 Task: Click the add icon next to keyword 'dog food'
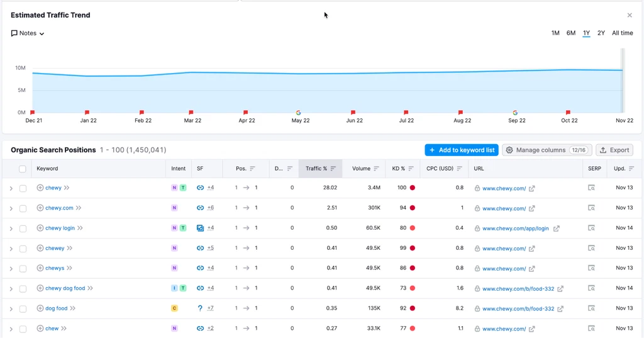(40, 308)
